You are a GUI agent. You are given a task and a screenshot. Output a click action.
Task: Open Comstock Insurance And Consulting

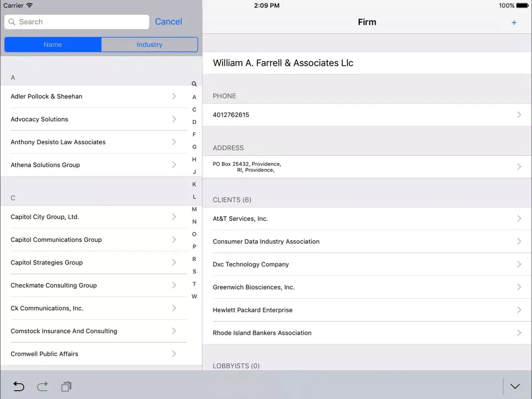94,331
